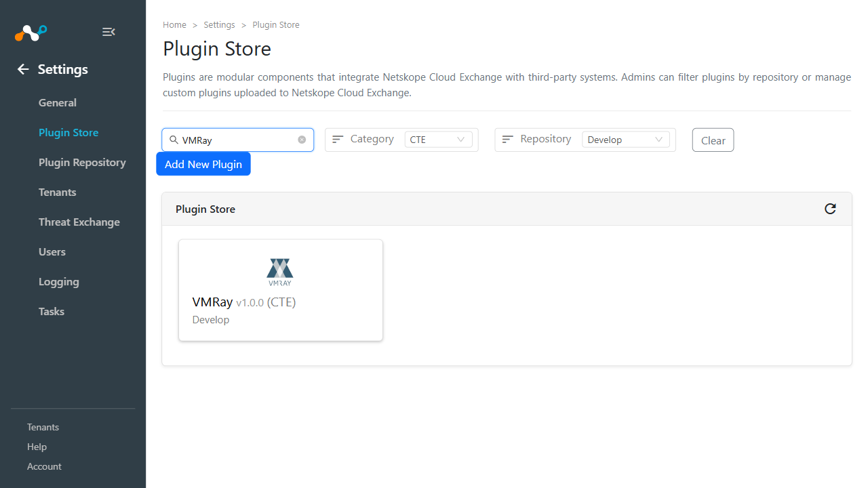Open the Help link
This screenshot has height=488, width=868.
(37, 447)
